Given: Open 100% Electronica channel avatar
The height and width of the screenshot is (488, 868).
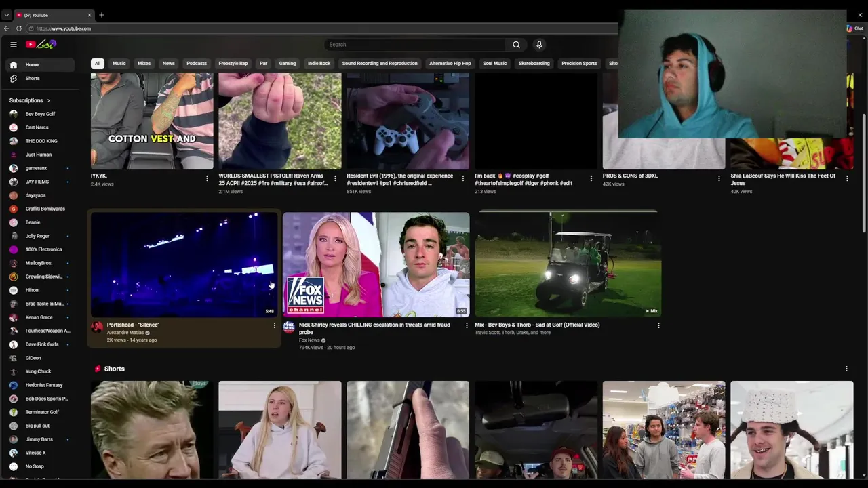Looking at the screenshot, I should 14,249.
